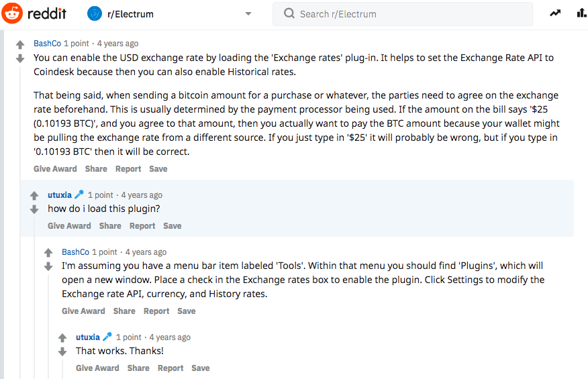Report BashCo's Tools menu reply

(x=156, y=311)
